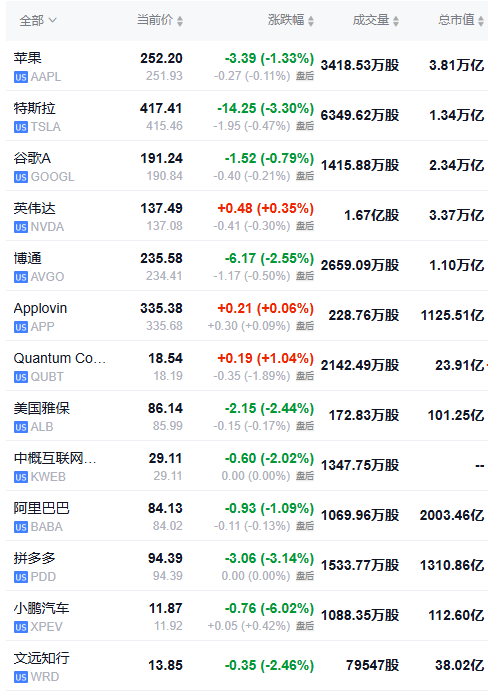Open 谷歌A stock details

(247, 166)
